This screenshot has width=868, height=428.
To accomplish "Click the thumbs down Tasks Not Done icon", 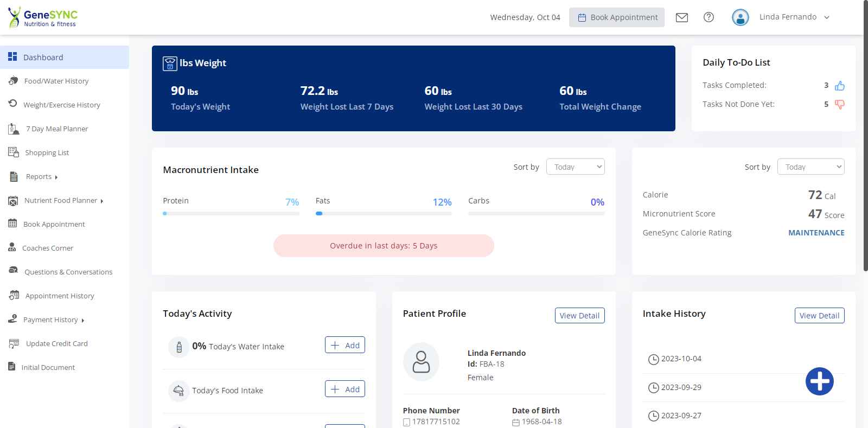I will coord(840,104).
